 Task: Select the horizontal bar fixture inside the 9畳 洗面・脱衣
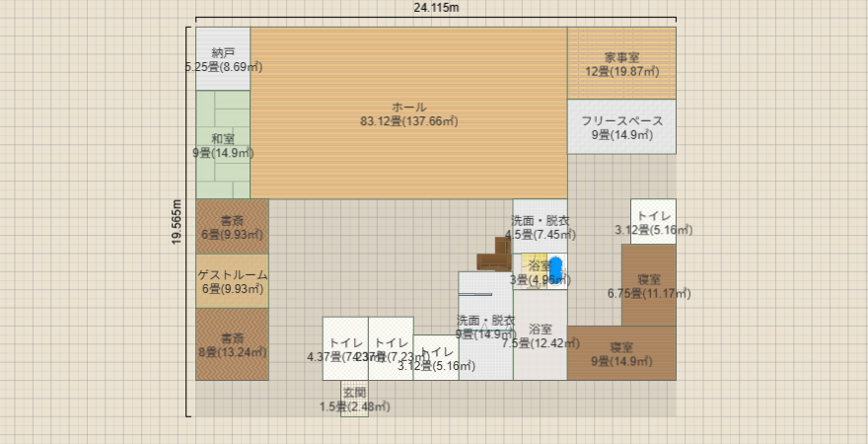click(x=475, y=295)
